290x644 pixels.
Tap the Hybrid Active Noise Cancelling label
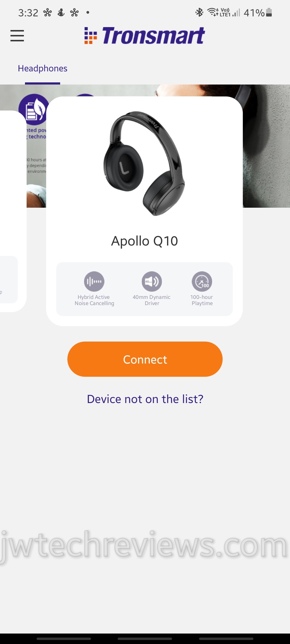(x=94, y=300)
